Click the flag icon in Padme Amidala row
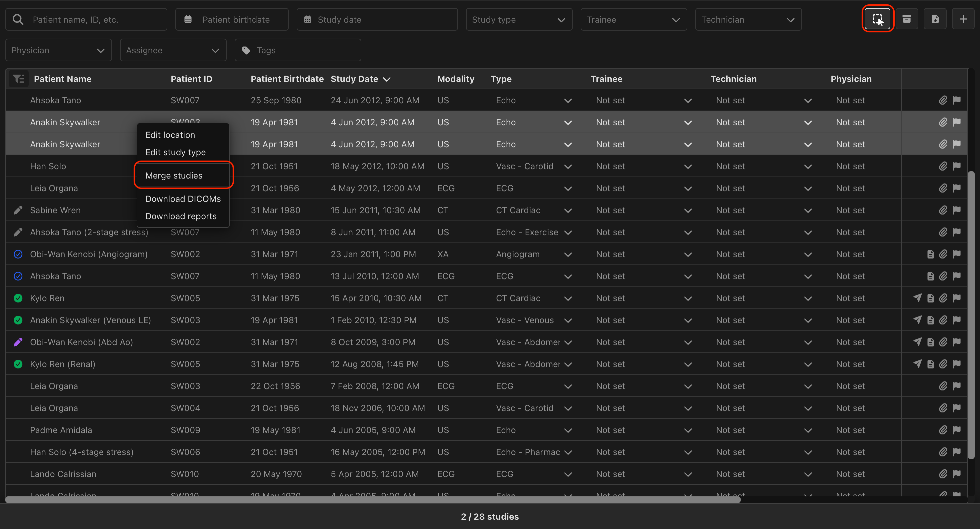Viewport: 980px width, 529px height. [x=956, y=430]
